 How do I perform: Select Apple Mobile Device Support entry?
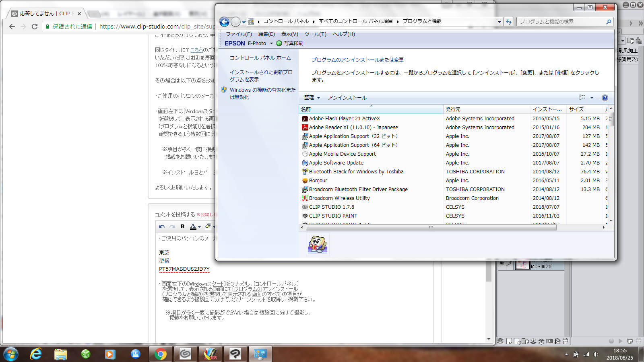coord(453,154)
